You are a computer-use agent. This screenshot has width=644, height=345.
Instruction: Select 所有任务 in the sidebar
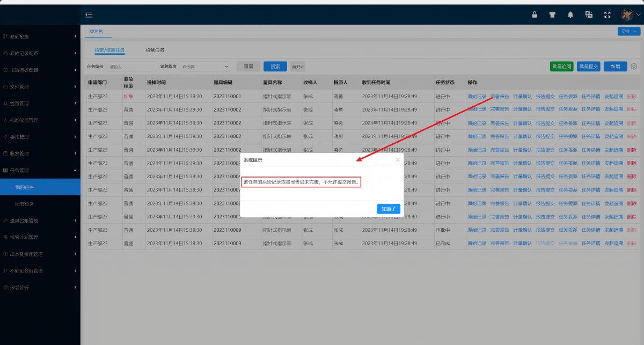tap(25, 204)
